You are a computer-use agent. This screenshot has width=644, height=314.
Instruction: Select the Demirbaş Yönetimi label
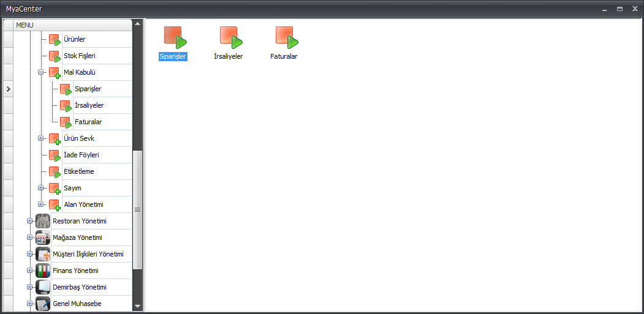[80, 287]
